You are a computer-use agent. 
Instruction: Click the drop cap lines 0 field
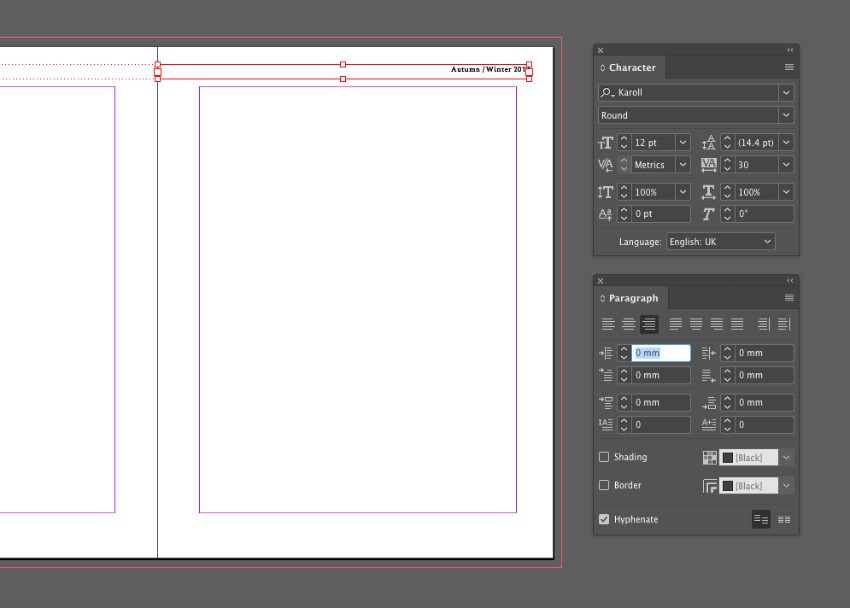click(x=661, y=425)
